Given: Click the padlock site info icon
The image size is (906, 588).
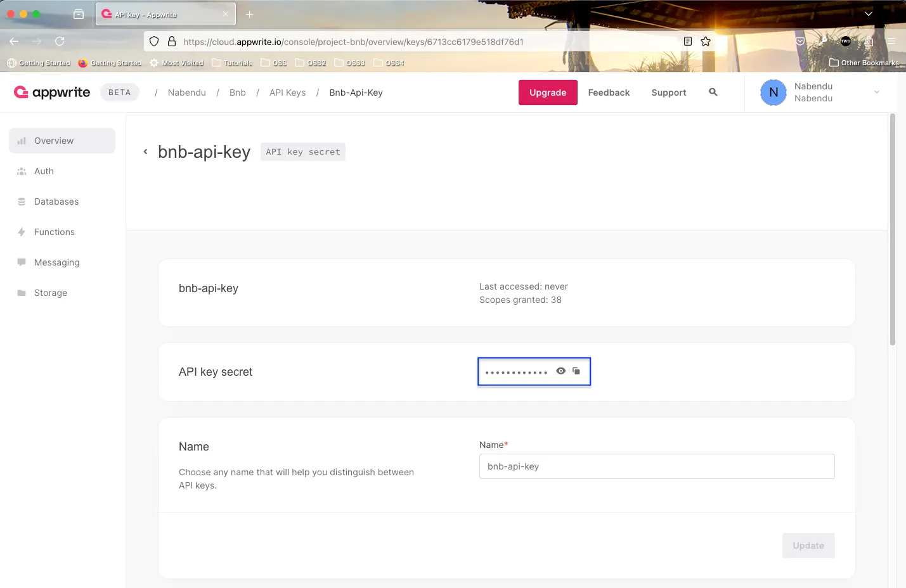Looking at the screenshot, I should [x=172, y=41].
